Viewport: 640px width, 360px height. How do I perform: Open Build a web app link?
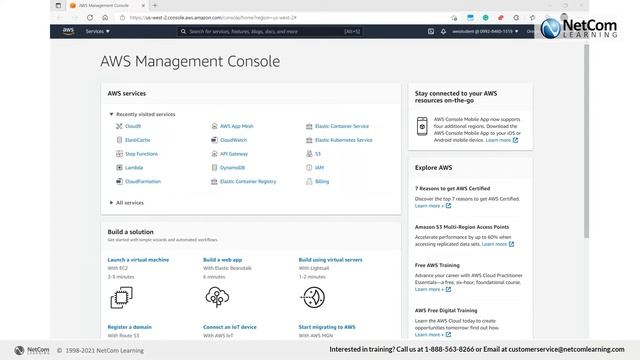pyautogui.click(x=222, y=260)
